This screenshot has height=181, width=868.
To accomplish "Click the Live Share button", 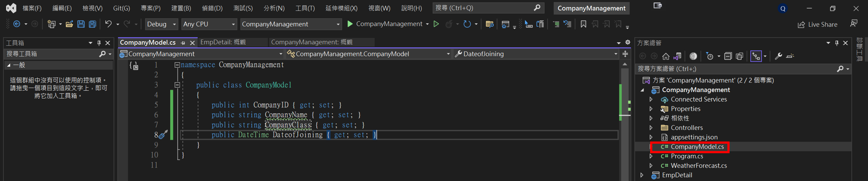I will point(818,24).
